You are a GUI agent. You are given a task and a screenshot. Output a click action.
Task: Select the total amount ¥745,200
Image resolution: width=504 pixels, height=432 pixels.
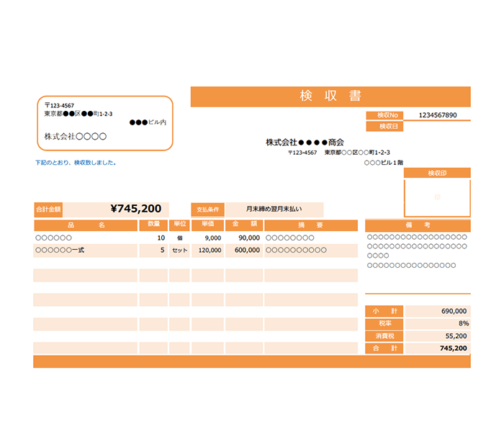135,209
